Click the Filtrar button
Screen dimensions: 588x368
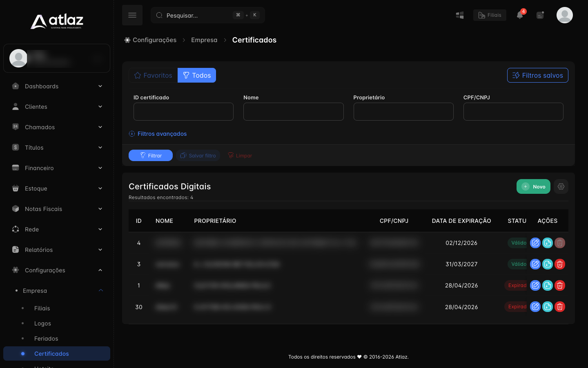151,155
